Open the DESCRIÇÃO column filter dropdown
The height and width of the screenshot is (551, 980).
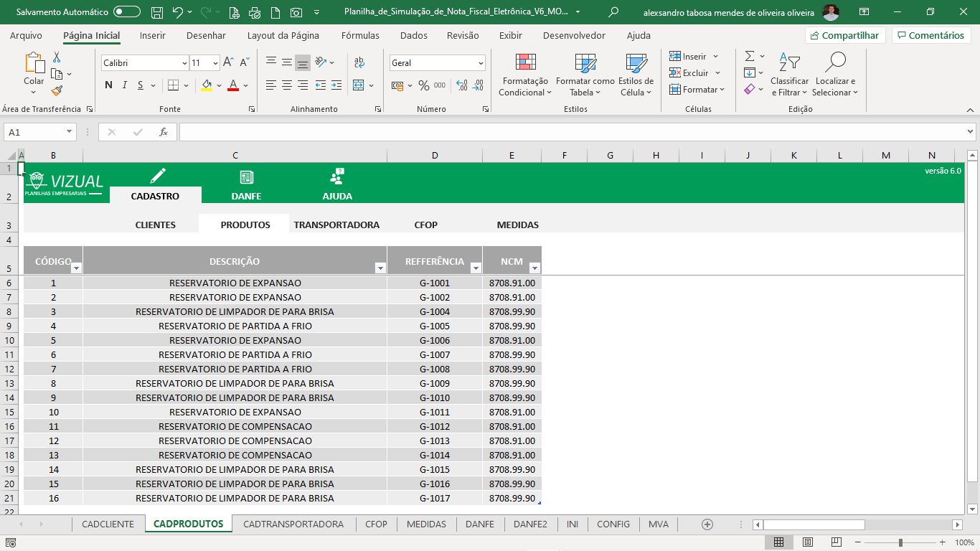(x=380, y=268)
